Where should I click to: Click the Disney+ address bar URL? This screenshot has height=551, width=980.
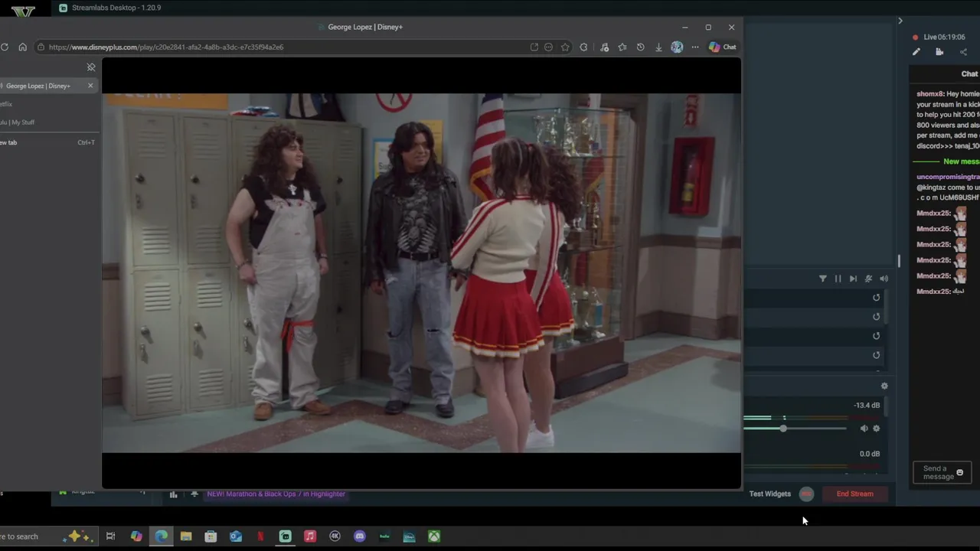[x=166, y=47]
